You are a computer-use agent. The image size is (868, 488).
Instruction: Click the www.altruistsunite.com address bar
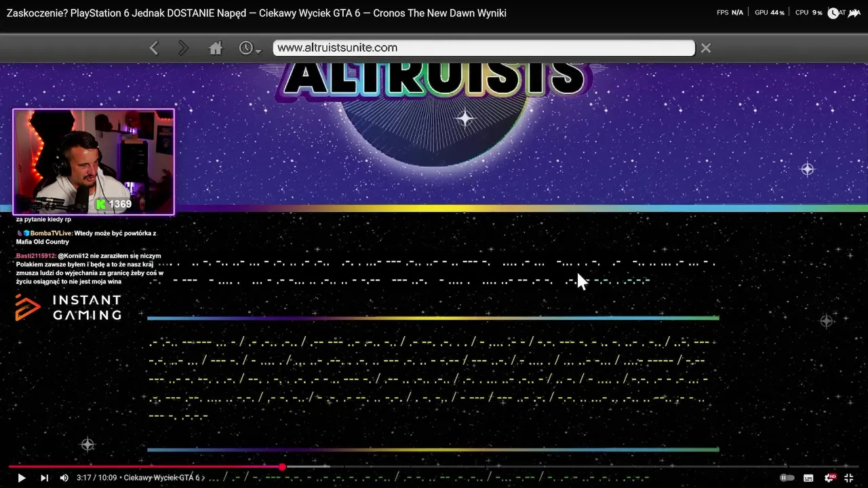484,47
